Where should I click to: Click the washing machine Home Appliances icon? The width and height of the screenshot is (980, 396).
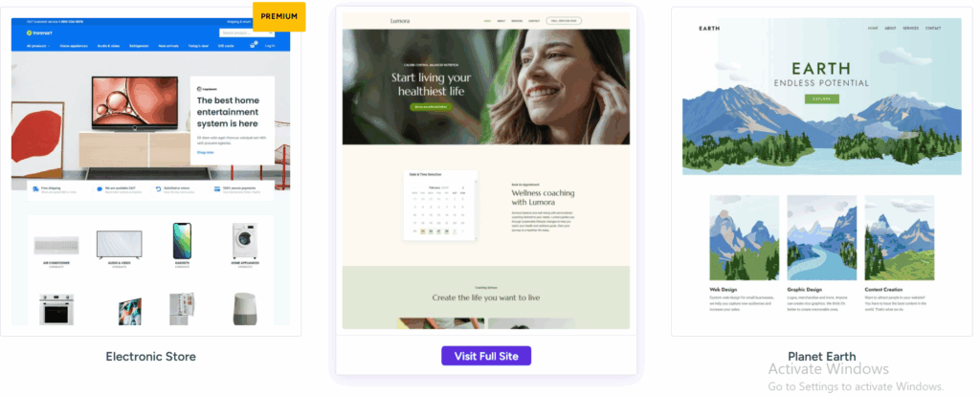244,241
